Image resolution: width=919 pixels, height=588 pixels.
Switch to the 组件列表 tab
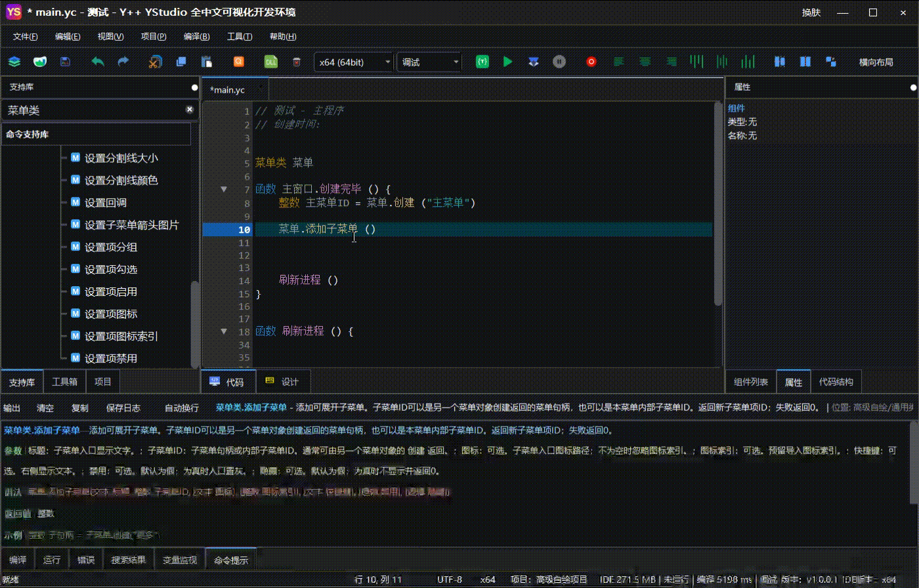tap(751, 382)
